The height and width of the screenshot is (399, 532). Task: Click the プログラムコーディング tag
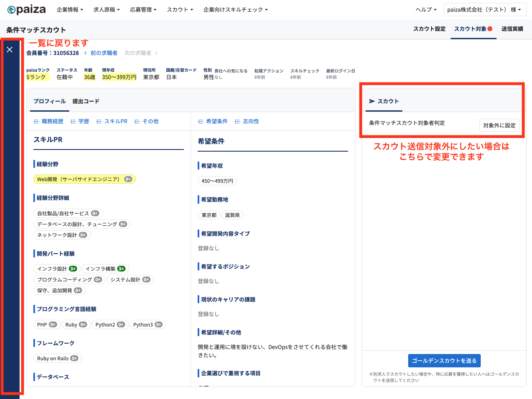pyautogui.click(x=70, y=279)
